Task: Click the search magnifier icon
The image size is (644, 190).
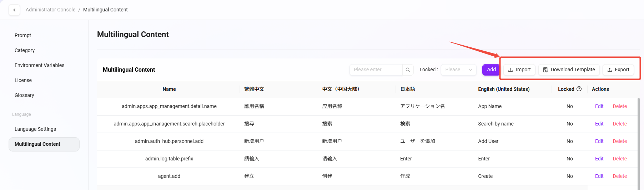Action: pos(408,70)
